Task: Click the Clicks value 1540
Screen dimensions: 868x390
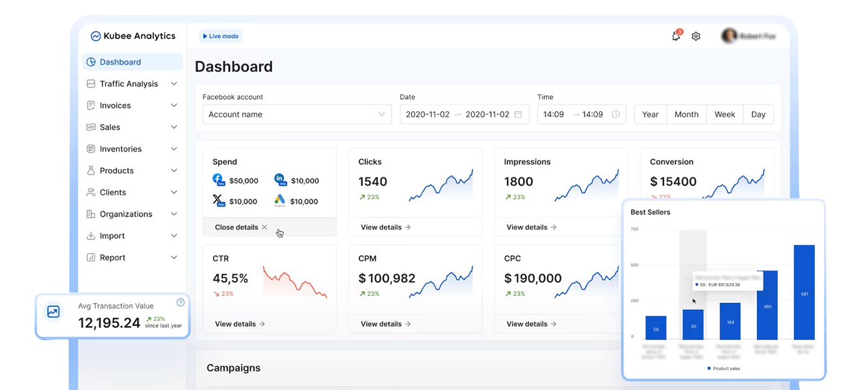Action: (372, 182)
